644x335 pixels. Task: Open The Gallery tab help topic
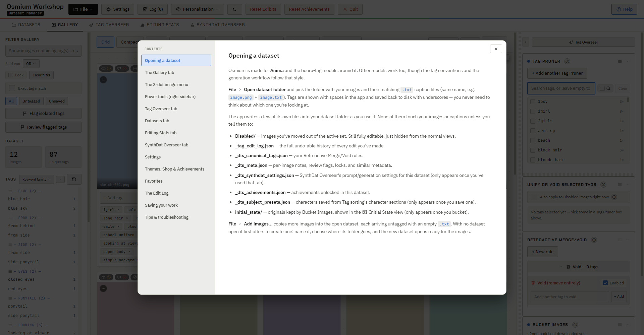coord(176,73)
